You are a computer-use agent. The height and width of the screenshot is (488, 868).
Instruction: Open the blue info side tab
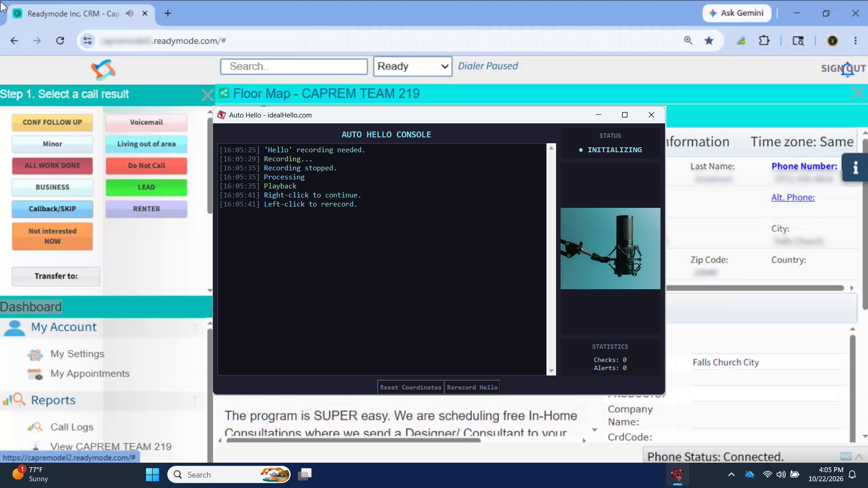(855, 168)
